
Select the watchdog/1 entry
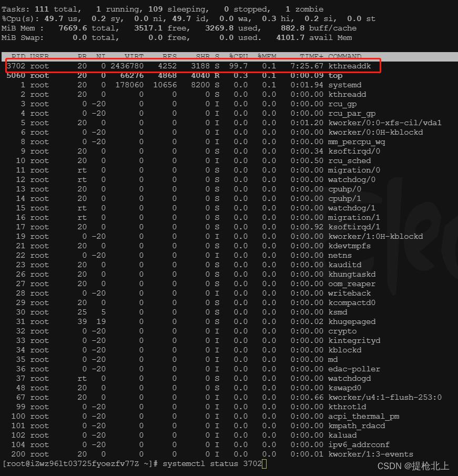coord(352,208)
